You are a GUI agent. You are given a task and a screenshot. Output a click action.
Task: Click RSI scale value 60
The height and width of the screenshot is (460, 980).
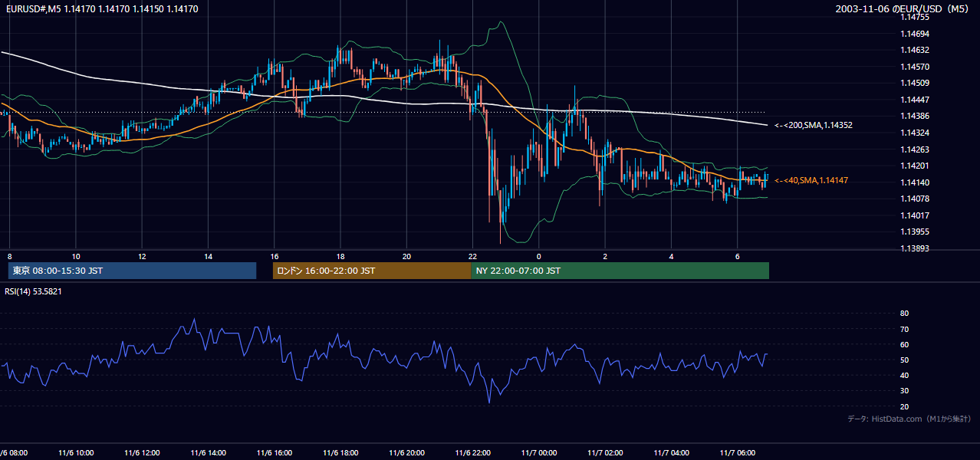(x=904, y=344)
